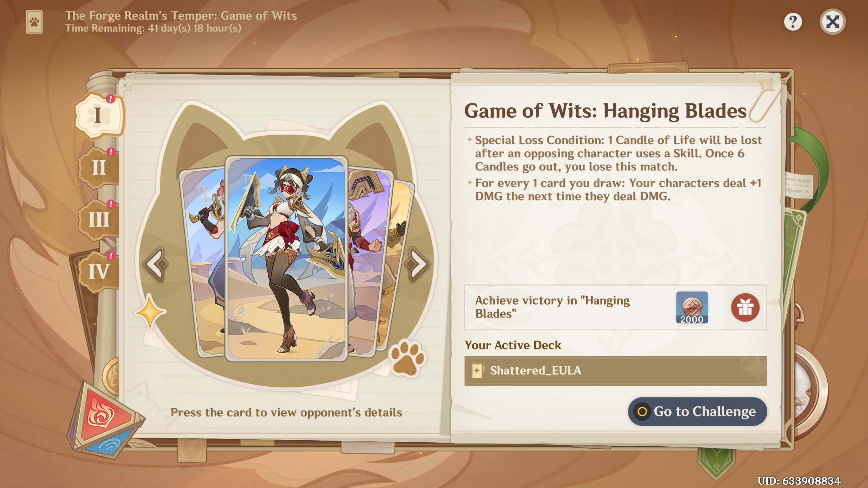Click Go to Challenge button
Viewport: 868px width, 488px height.
click(697, 411)
